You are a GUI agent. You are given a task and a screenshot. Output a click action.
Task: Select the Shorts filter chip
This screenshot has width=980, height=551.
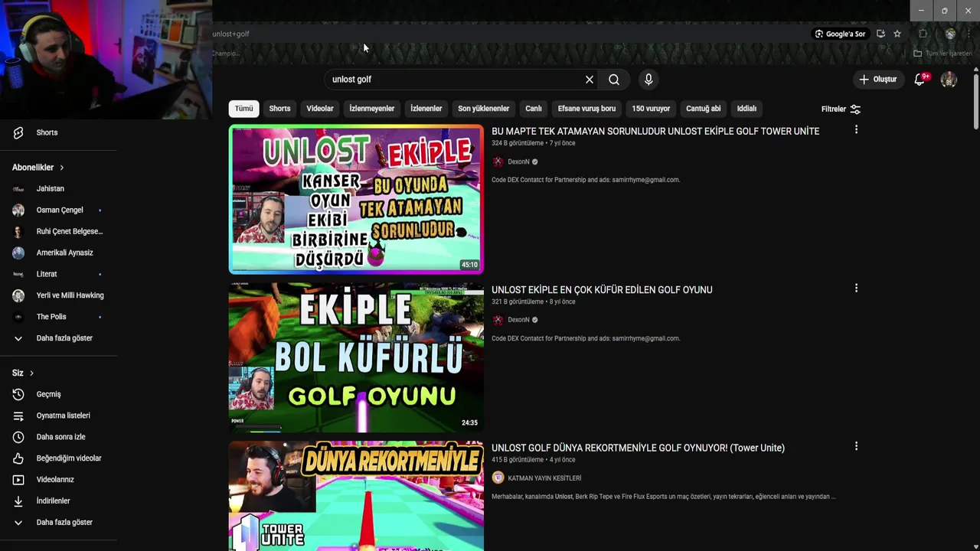279,109
